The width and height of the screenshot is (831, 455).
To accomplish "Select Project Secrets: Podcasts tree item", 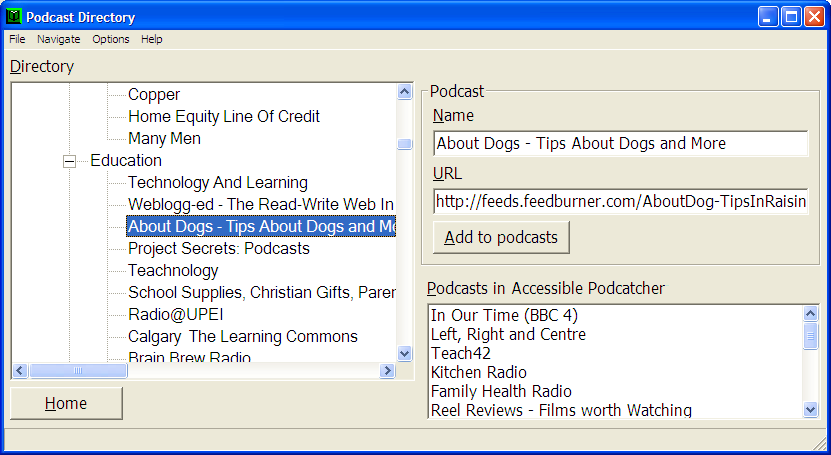I will [218, 249].
